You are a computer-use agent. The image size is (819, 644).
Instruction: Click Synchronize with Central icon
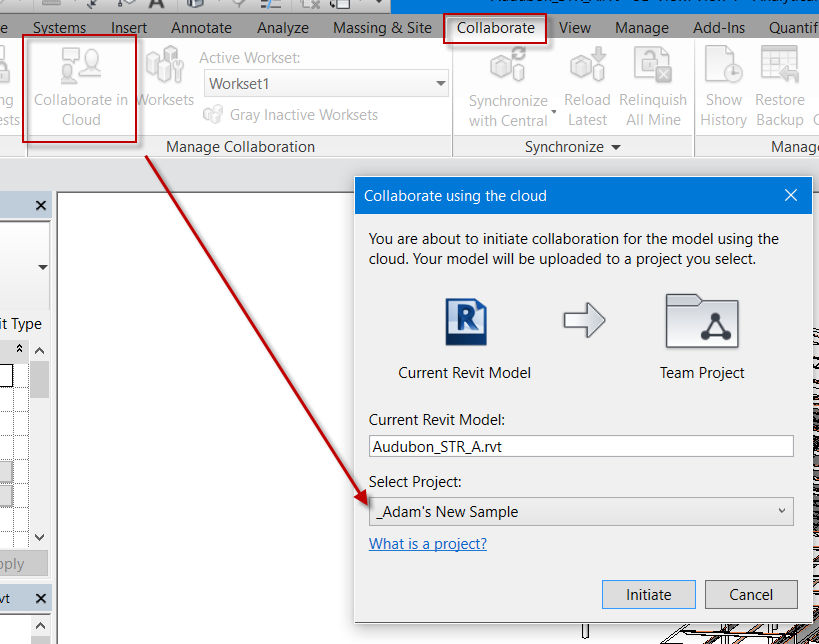(x=508, y=65)
